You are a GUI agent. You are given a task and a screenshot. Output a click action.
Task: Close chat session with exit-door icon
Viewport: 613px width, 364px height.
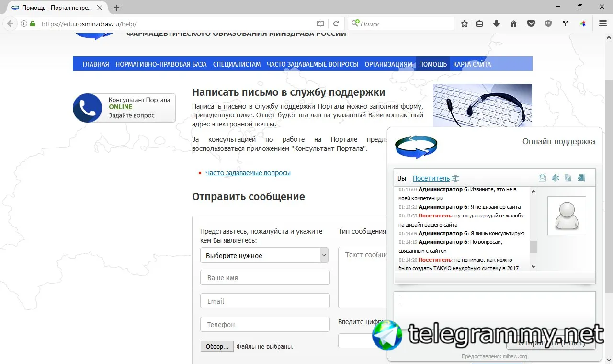click(x=581, y=178)
